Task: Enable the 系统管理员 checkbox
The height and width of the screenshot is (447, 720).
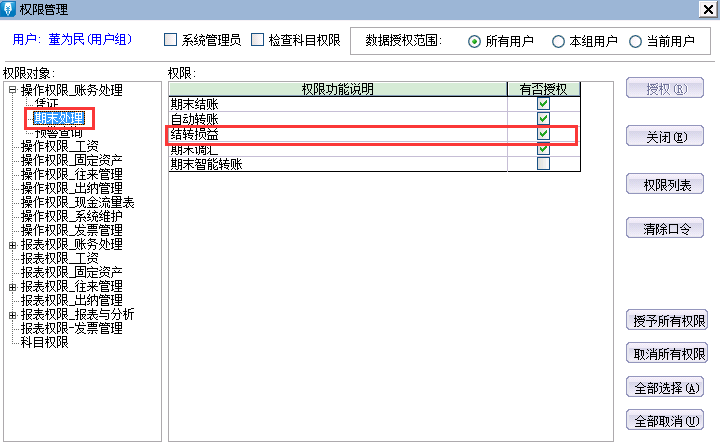Action: [170, 41]
